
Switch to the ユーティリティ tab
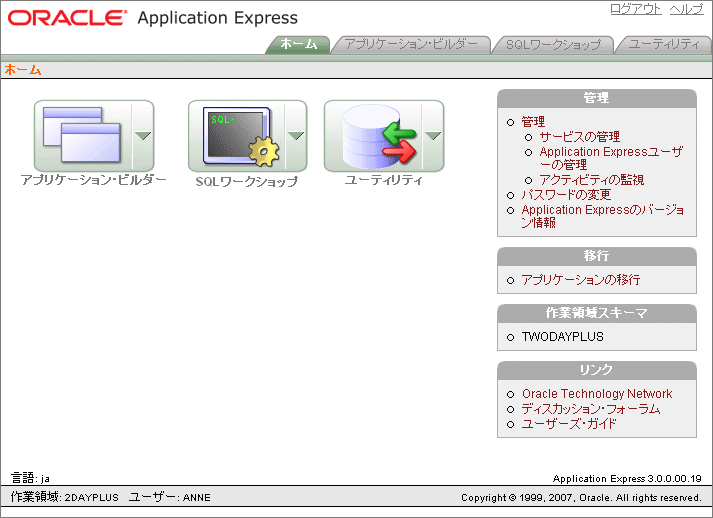(664, 45)
